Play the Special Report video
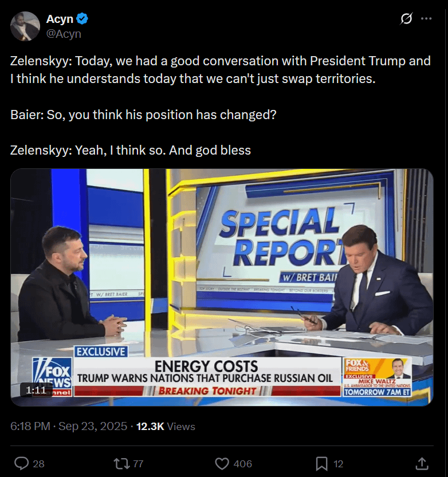This screenshot has width=448, height=477. 222,287
